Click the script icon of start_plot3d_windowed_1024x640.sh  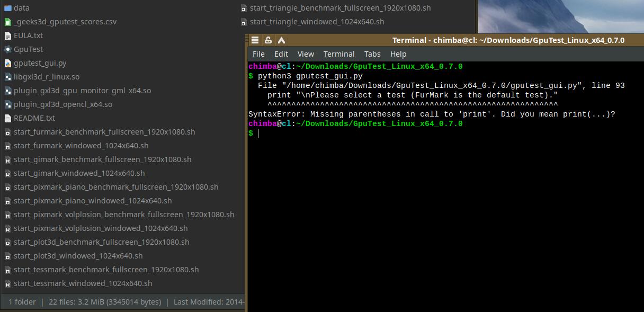(x=7, y=256)
